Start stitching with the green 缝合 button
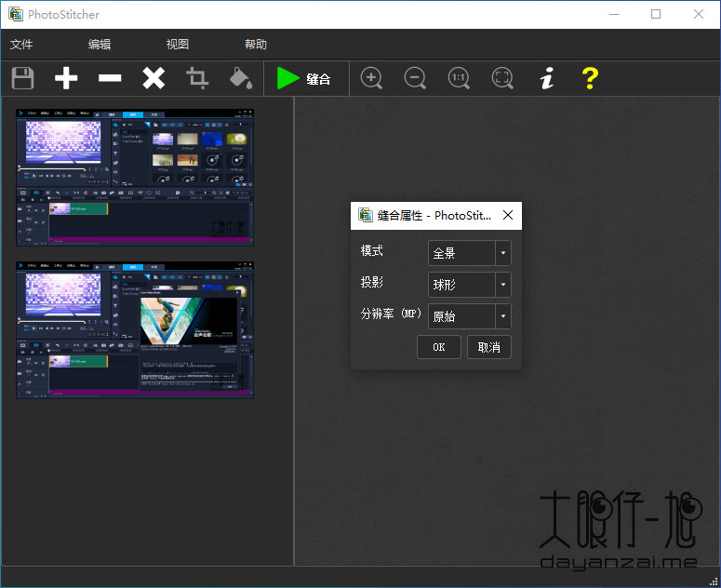The height and width of the screenshot is (588, 721). tap(304, 78)
